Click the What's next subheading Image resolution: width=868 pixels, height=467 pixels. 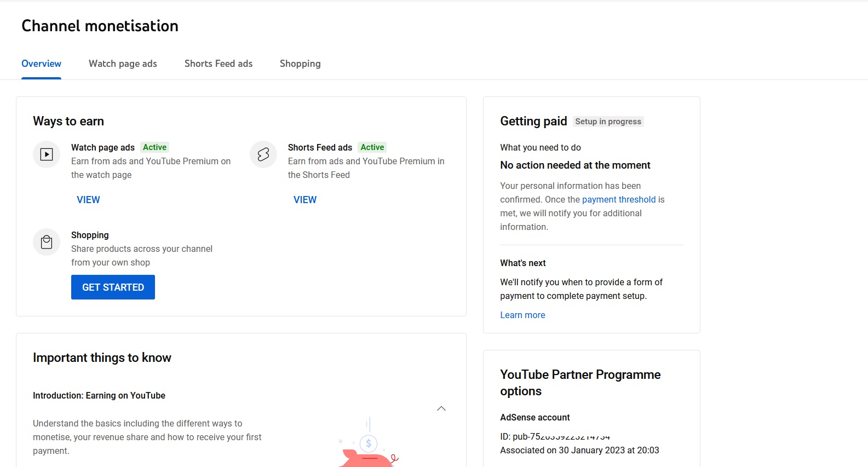coord(523,263)
